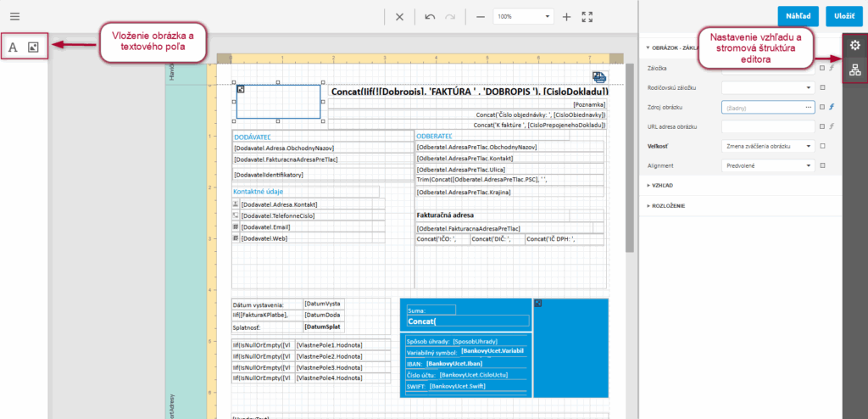Open the properties gear panel
This screenshot has height=419, width=868.
854,46
